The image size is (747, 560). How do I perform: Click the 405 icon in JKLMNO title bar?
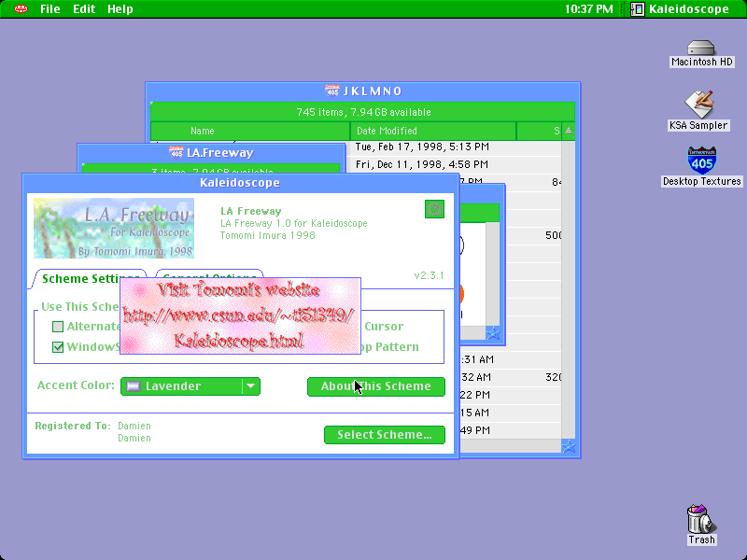point(332,91)
